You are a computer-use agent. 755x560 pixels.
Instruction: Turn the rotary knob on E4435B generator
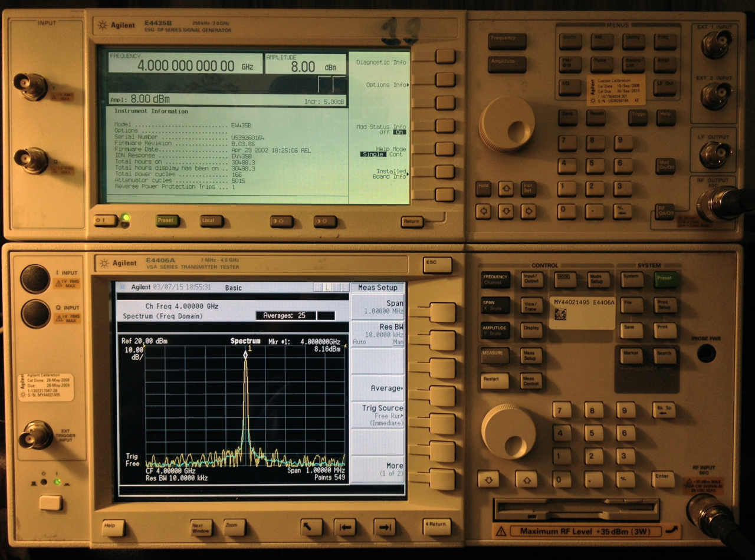pyautogui.click(x=507, y=124)
